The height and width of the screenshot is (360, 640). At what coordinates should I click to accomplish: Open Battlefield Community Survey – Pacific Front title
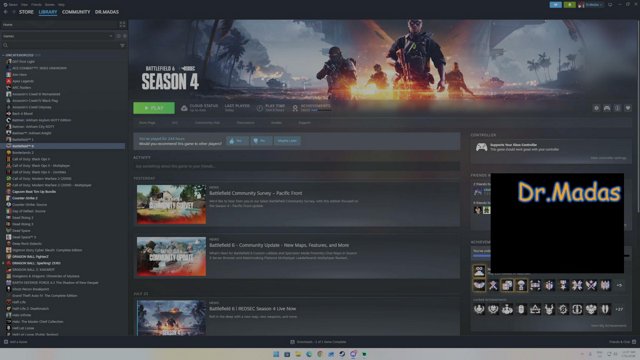tap(256, 193)
